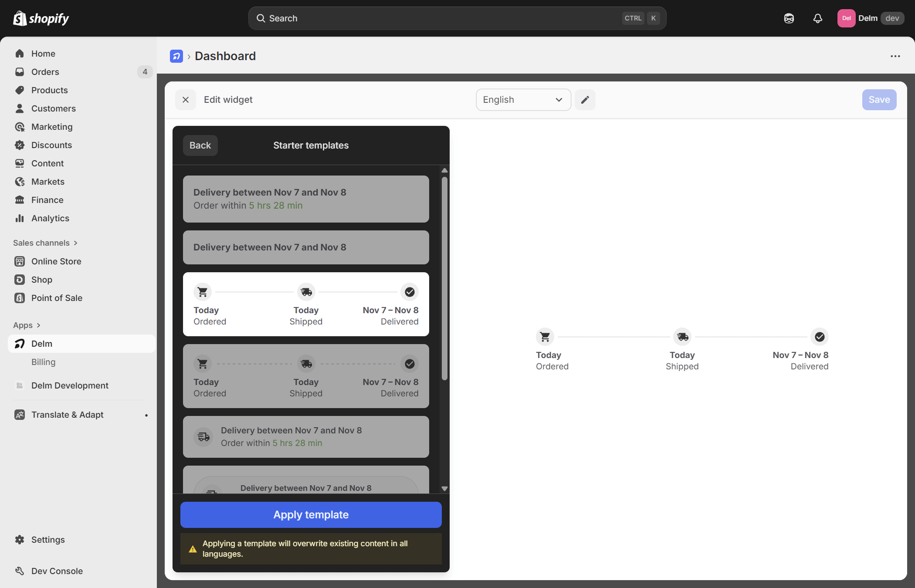Screen dimensions: 915x588
Task: Click the template list scroll-down arrow
Action: point(444,489)
